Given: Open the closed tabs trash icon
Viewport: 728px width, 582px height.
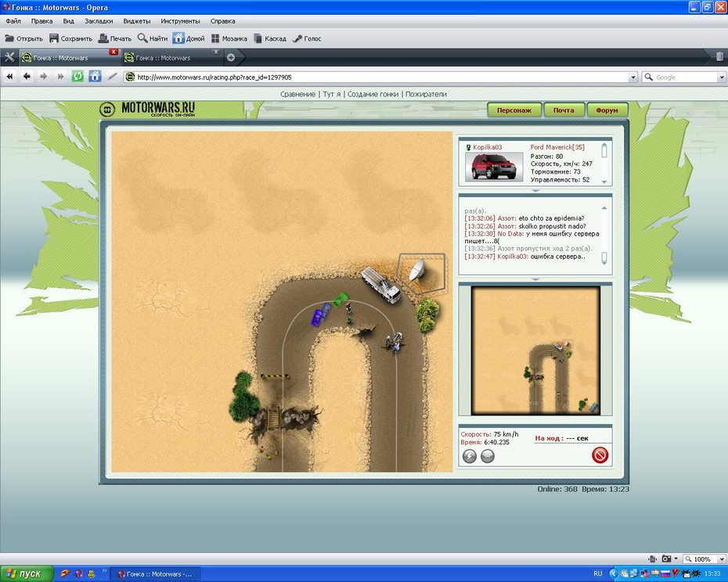Looking at the screenshot, I should point(719,56).
